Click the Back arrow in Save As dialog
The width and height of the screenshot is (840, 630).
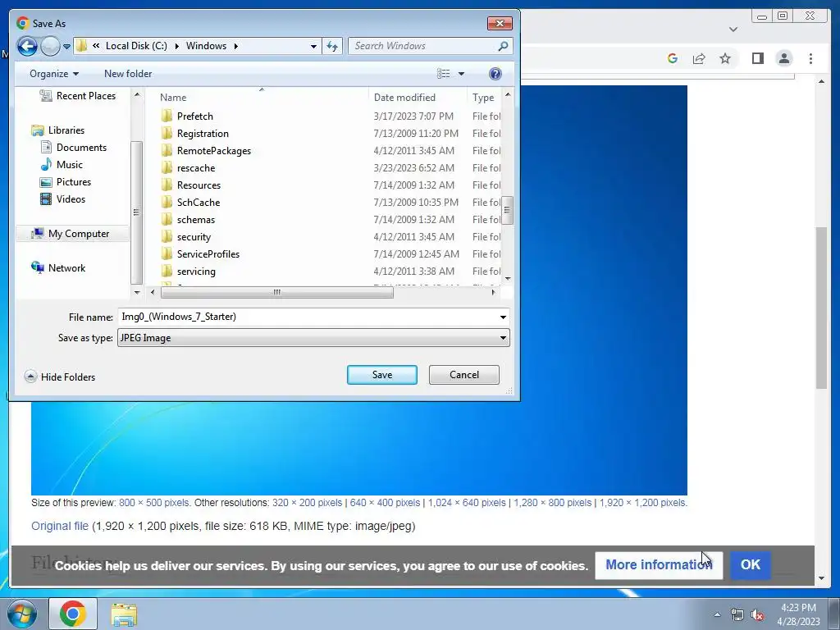[27, 46]
